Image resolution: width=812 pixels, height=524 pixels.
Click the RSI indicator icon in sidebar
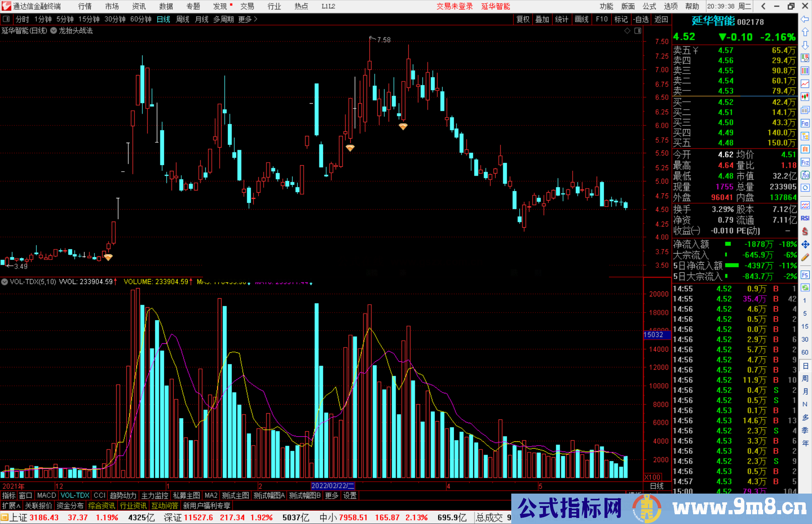805,218
